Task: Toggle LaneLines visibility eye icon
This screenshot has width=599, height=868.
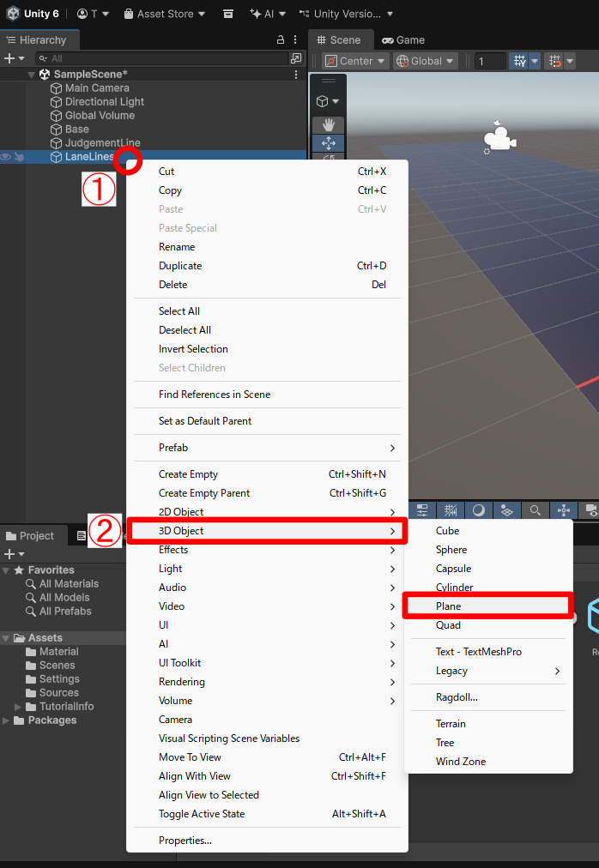Action: 6,157
